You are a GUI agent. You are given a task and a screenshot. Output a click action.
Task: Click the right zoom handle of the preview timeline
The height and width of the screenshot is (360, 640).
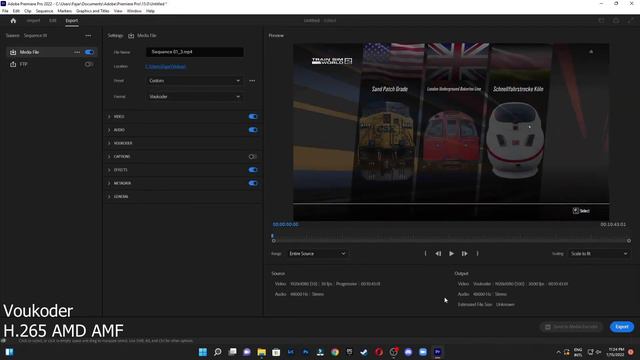(629, 241)
